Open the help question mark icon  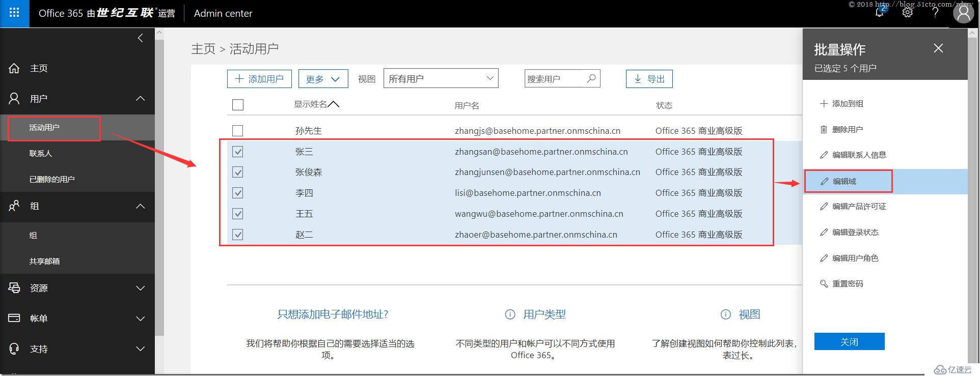935,13
